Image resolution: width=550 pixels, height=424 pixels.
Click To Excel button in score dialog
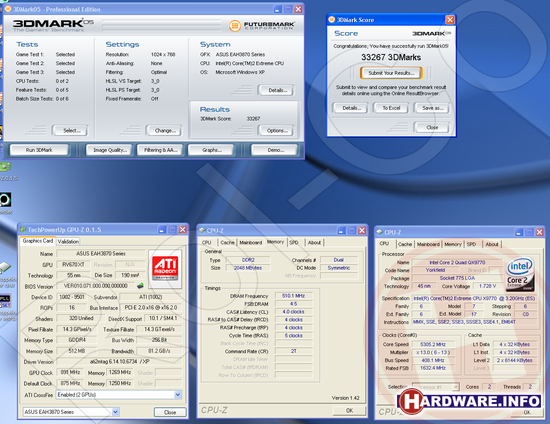[x=391, y=108]
